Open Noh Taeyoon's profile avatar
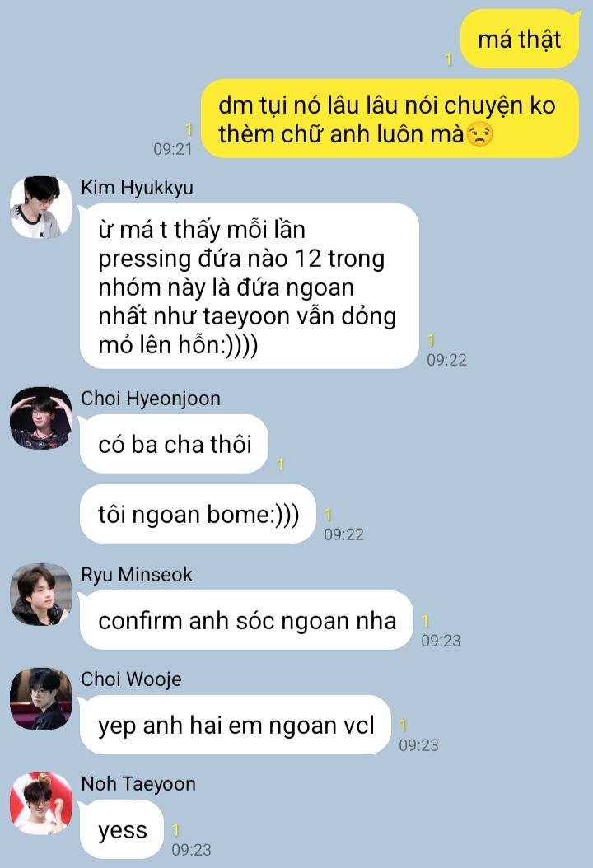Screen dimensions: 593x868 click(x=41, y=803)
